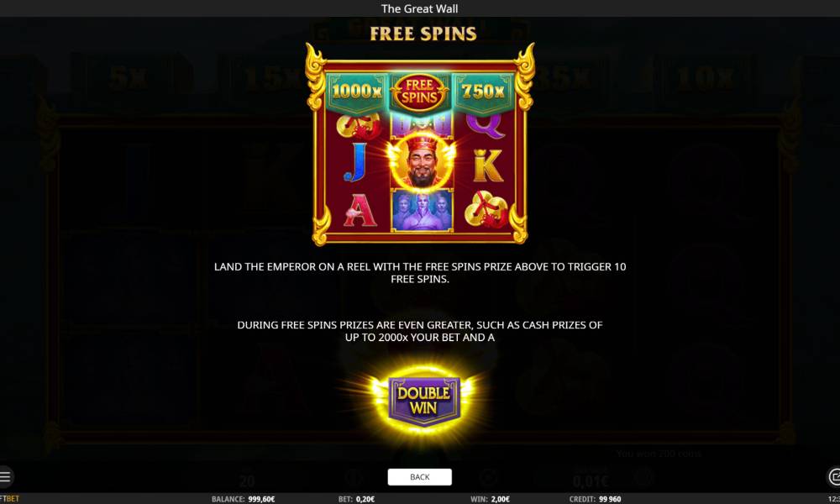Click the three warriors symbol

(422, 211)
